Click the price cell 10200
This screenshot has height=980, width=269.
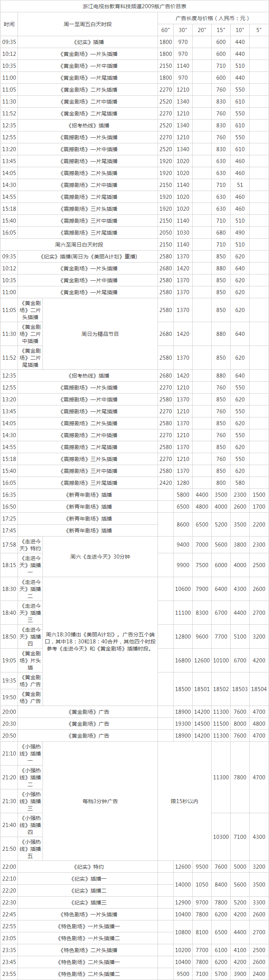(183, 950)
